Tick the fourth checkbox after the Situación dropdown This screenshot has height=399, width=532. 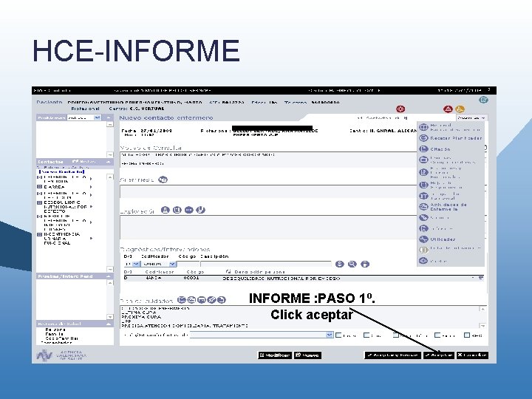(437, 335)
